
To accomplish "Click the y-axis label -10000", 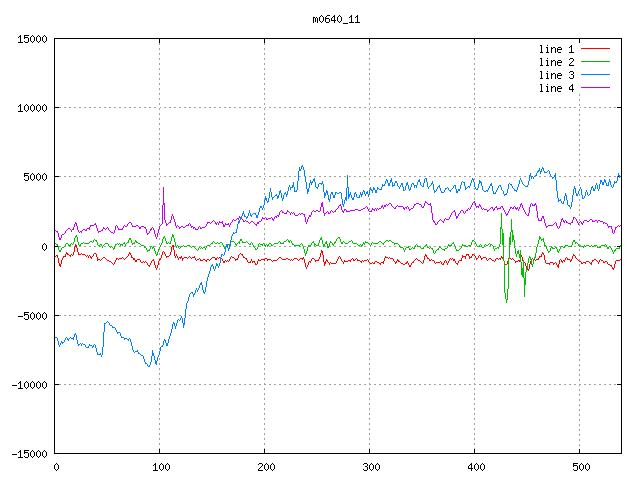I will [x=29, y=384].
